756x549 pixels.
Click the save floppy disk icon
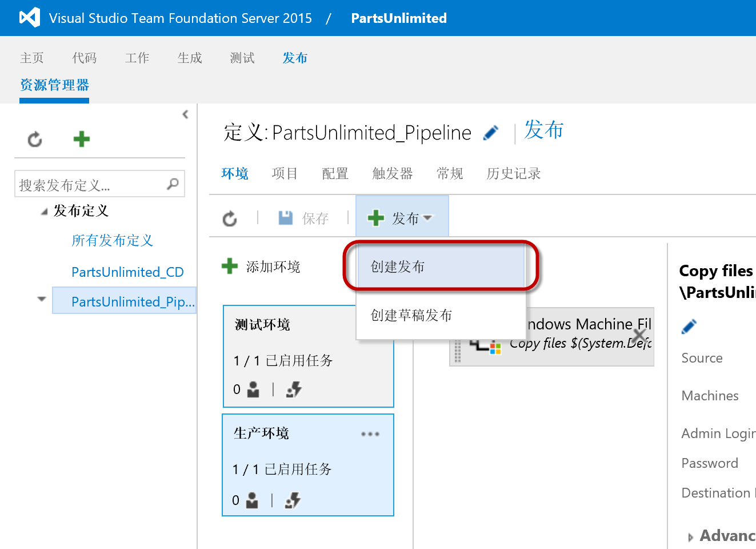point(286,218)
